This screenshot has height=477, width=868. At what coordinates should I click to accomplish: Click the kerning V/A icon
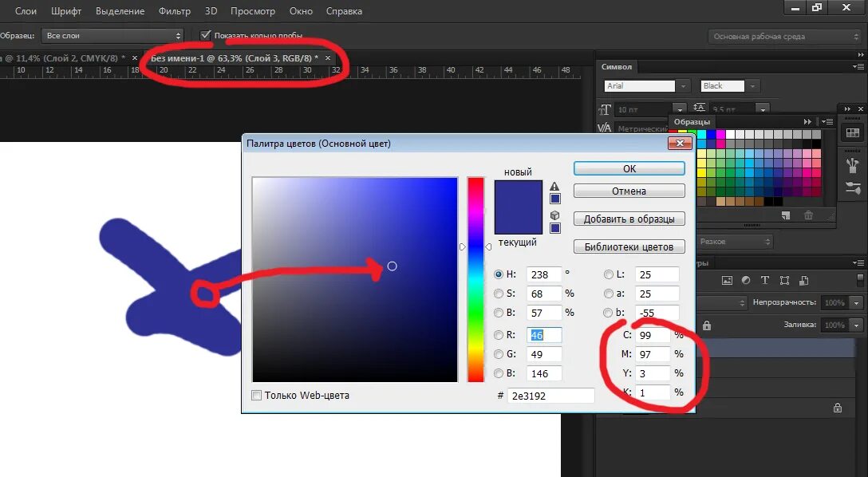[x=605, y=128]
